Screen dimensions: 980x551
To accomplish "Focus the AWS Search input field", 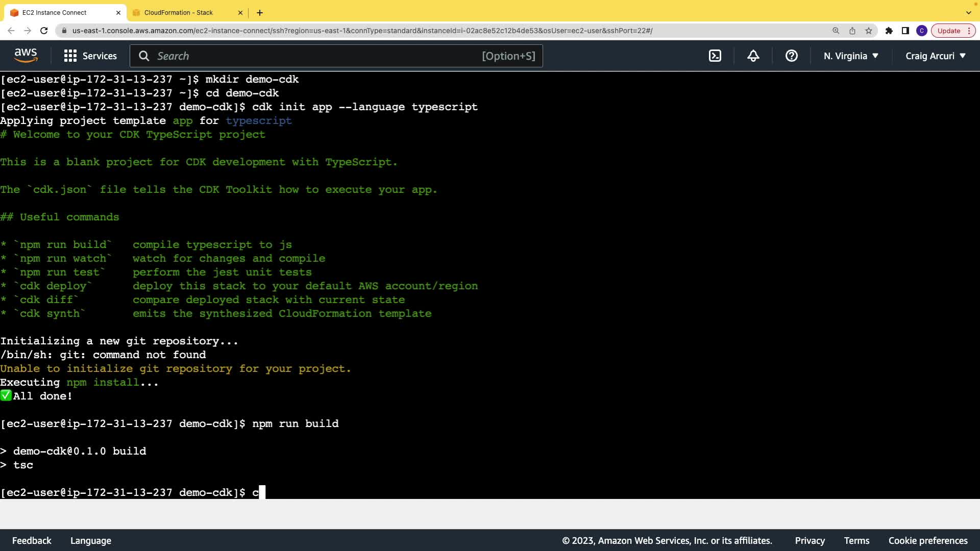I will (316, 56).
